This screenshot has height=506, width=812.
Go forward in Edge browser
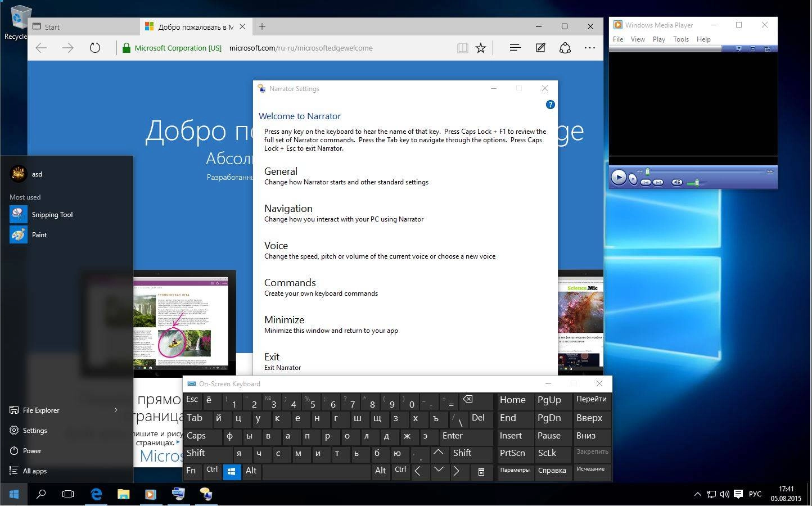68,48
